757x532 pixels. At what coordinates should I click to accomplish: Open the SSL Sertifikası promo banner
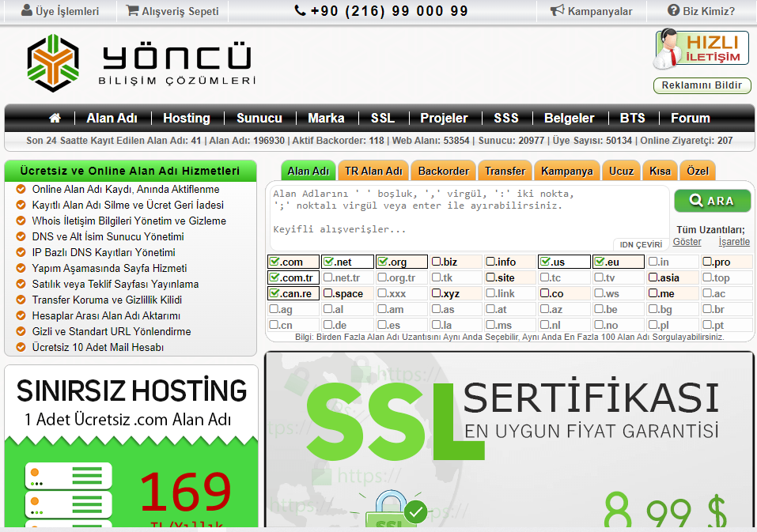[509, 440]
